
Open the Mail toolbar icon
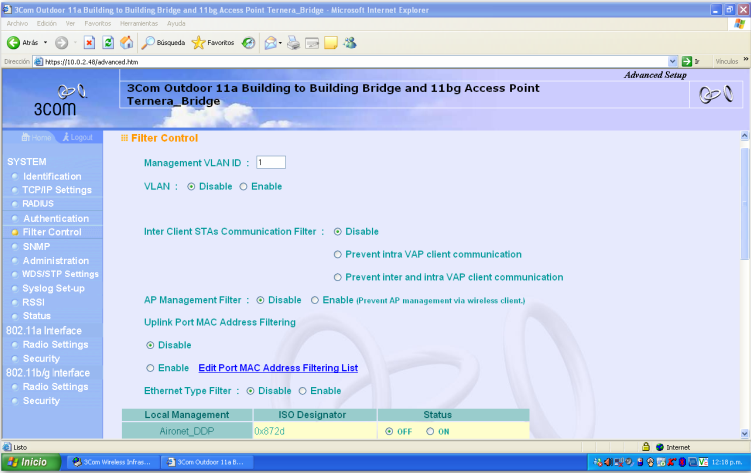coord(270,43)
